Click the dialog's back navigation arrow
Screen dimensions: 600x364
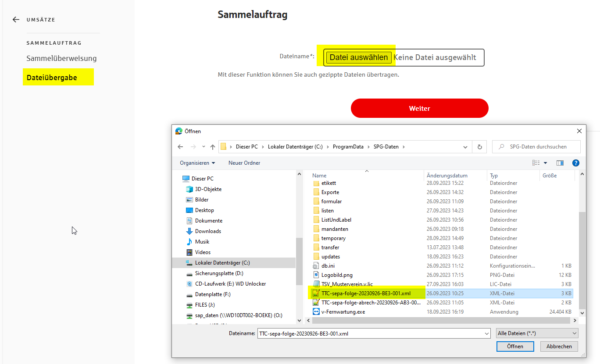coord(180,147)
